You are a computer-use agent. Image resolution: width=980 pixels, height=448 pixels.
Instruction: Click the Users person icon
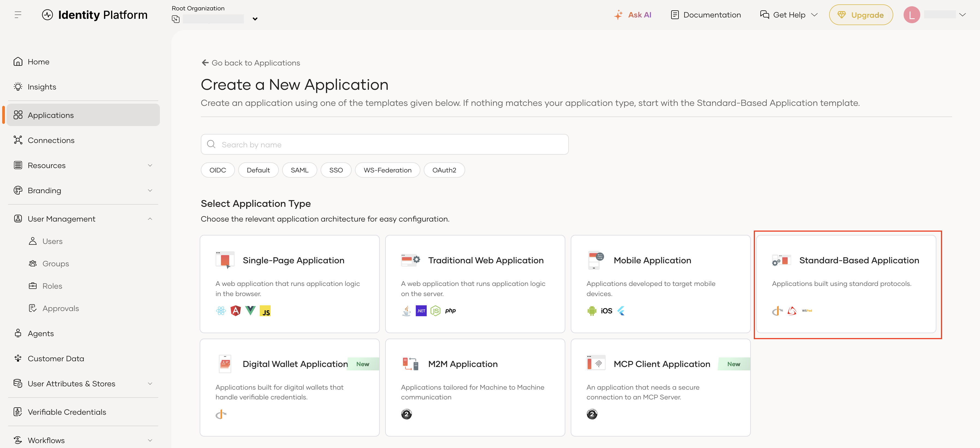coord(33,241)
